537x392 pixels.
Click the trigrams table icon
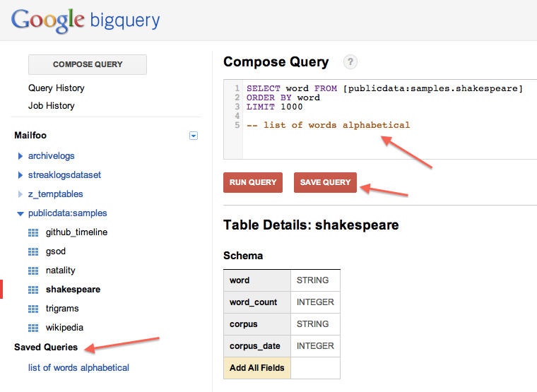33,309
